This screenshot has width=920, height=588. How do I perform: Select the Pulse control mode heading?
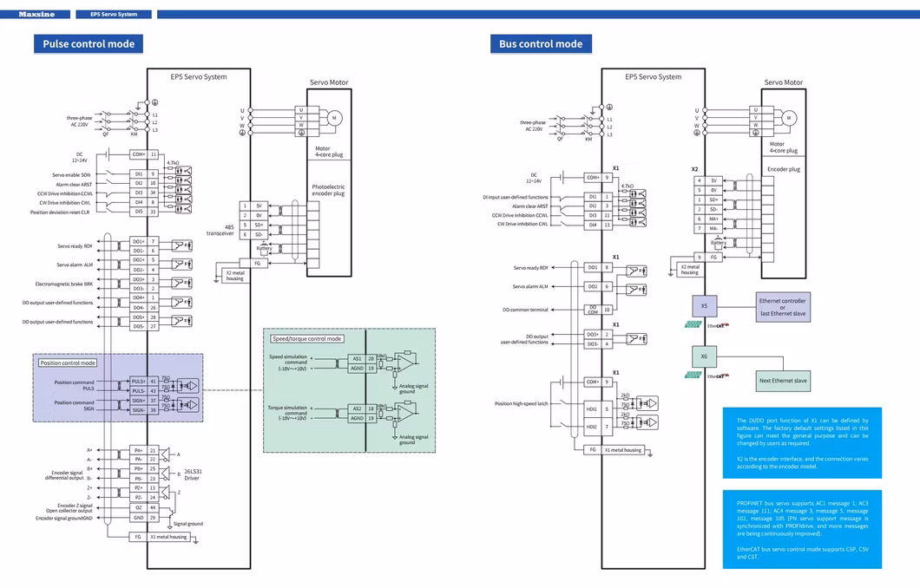click(x=88, y=44)
